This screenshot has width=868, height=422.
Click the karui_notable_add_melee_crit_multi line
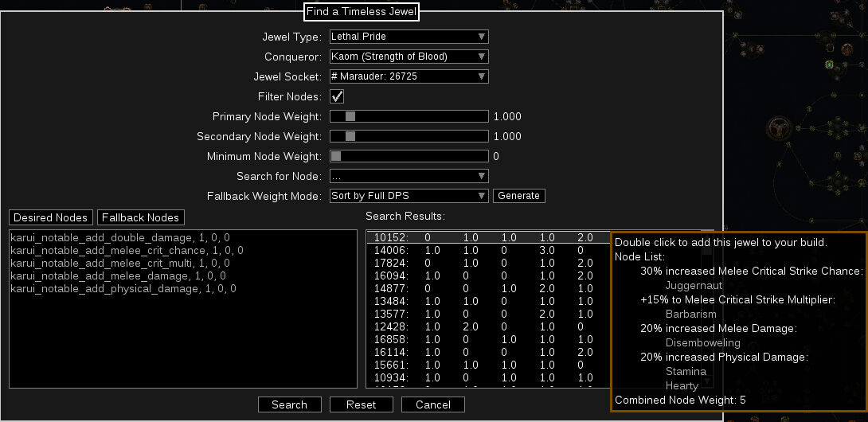[x=120, y=263]
